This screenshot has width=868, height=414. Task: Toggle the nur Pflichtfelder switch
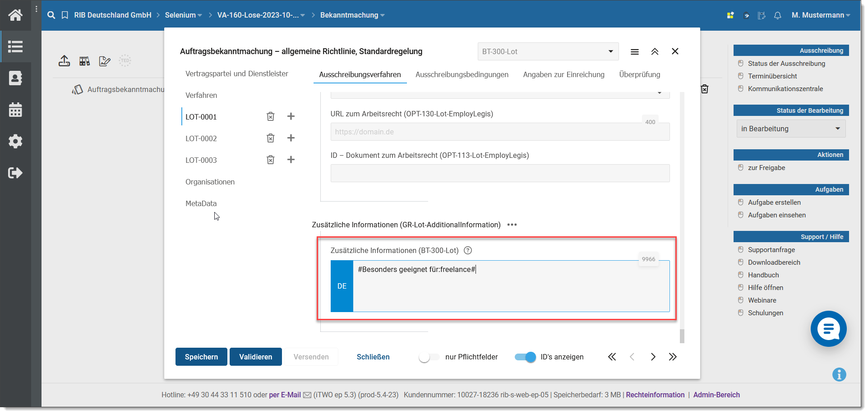pos(429,357)
